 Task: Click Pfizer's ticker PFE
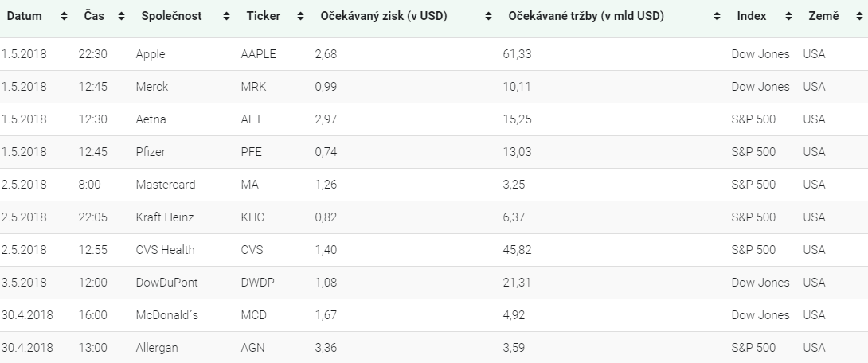pos(252,151)
